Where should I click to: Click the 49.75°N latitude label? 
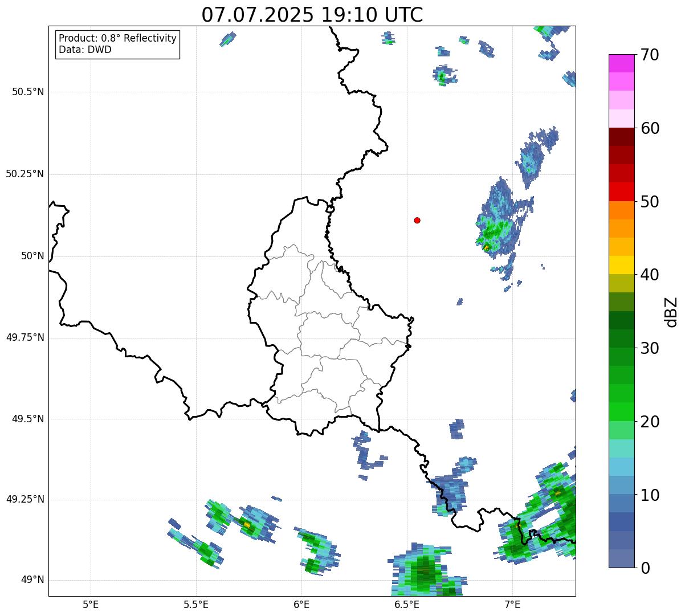coord(25,337)
